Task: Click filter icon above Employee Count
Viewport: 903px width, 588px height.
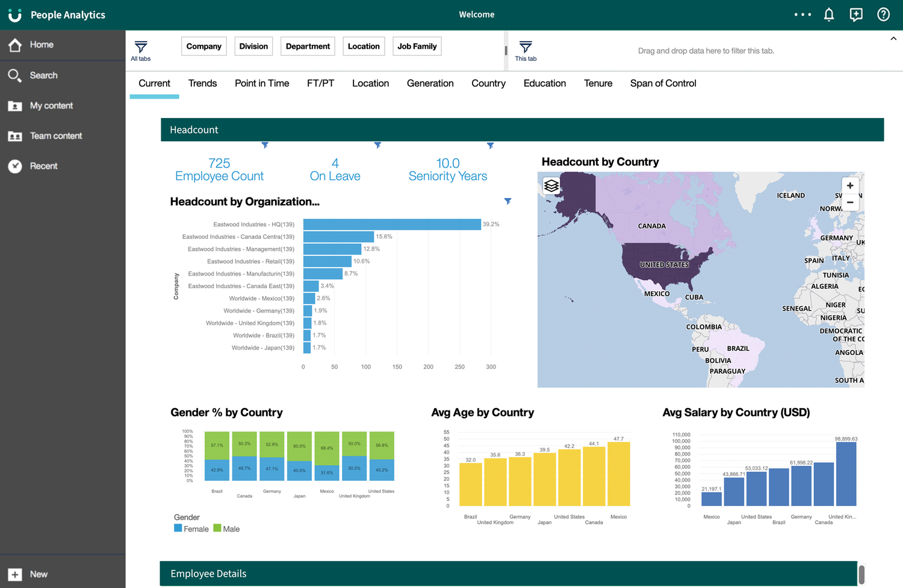Action: point(265,145)
